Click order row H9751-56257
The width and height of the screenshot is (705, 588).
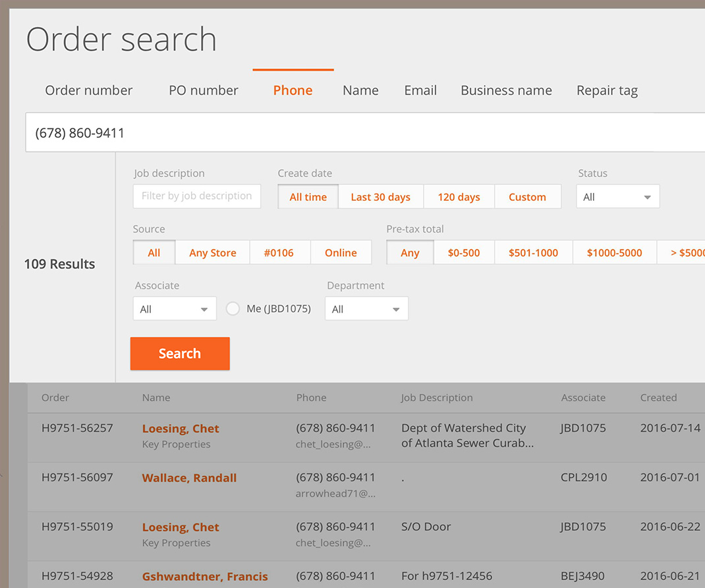(x=77, y=428)
